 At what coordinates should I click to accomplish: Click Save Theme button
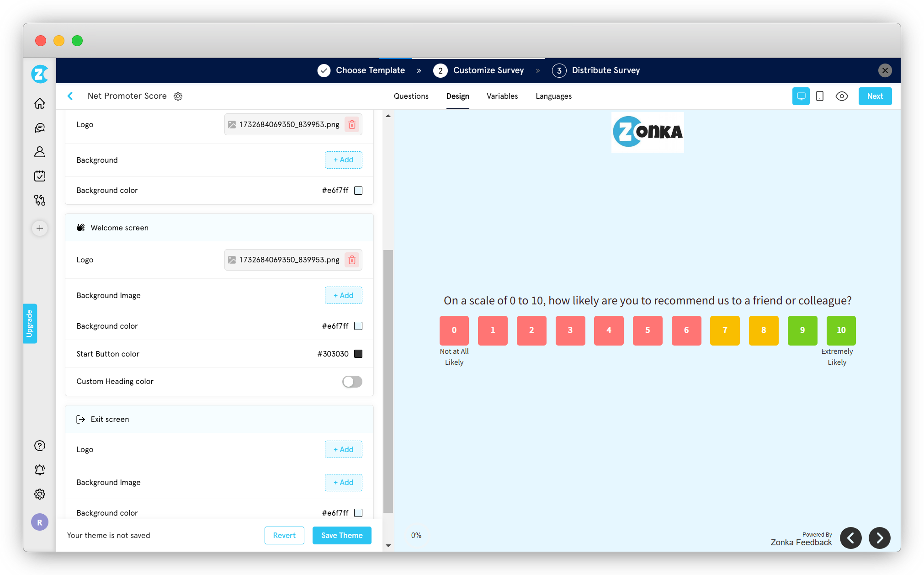[x=342, y=535]
